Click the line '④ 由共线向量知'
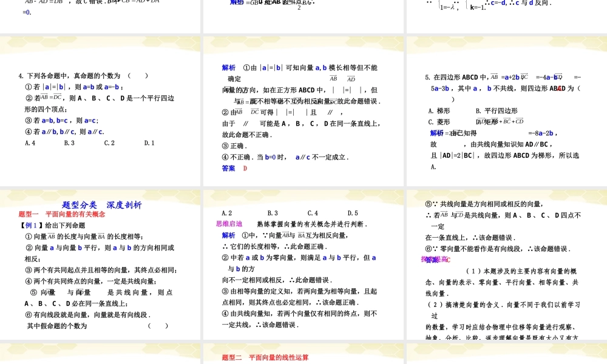The height and width of the screenshot is (364, 607). click(x=300, y=314)
